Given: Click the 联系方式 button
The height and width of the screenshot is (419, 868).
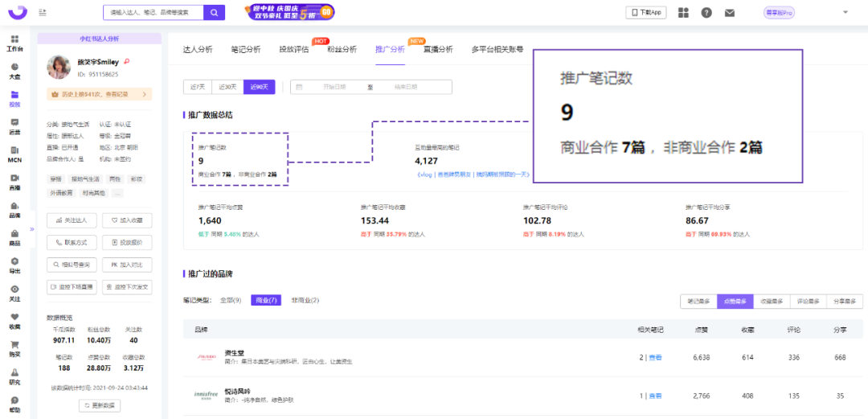Looking at the screenshot, I should pos(72,243).
